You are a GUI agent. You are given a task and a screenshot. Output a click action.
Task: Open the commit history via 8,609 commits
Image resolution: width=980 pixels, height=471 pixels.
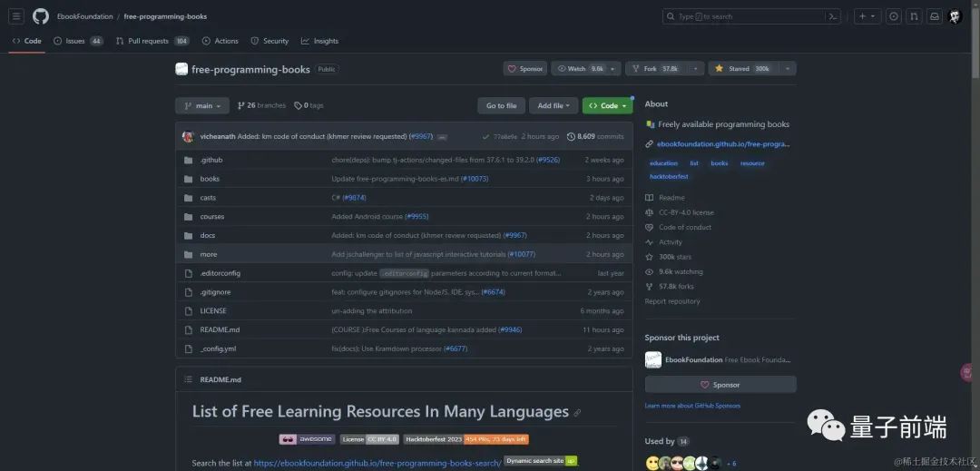[x=595, y=136]
